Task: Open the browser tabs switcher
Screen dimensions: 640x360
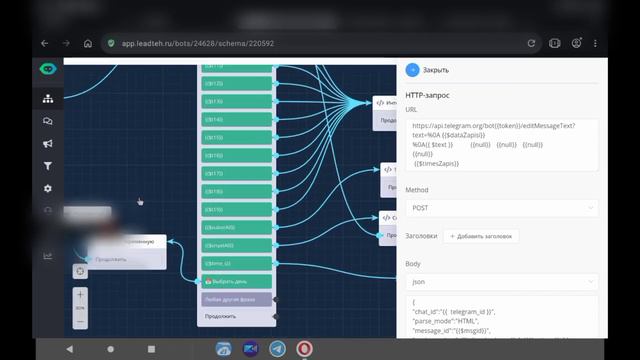Action: (x=554, y=43)
